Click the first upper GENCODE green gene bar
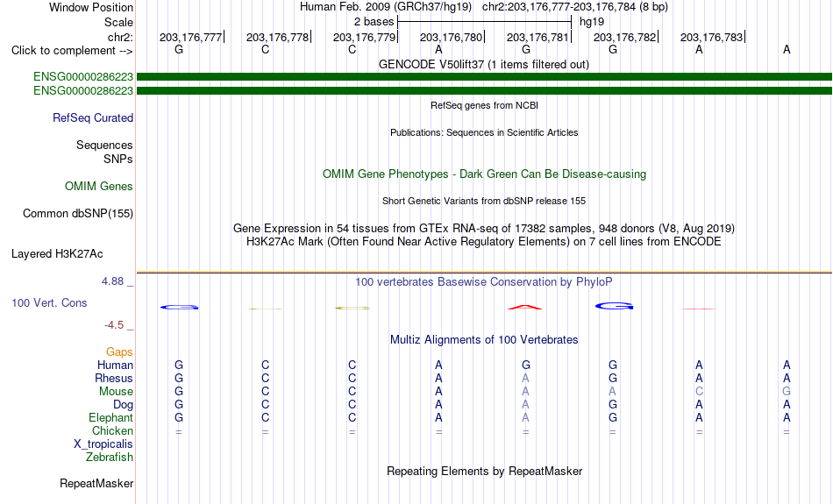 (x=484, y=76)
